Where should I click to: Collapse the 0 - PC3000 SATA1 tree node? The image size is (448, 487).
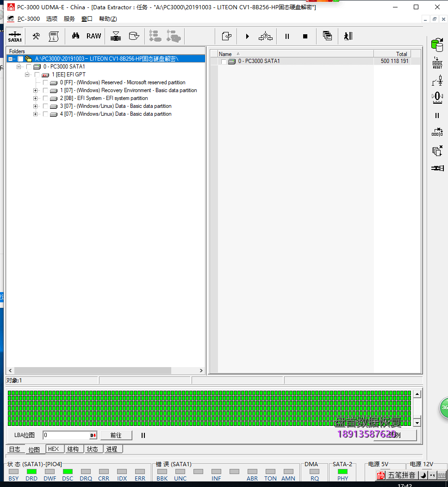(x=19, y=67)
